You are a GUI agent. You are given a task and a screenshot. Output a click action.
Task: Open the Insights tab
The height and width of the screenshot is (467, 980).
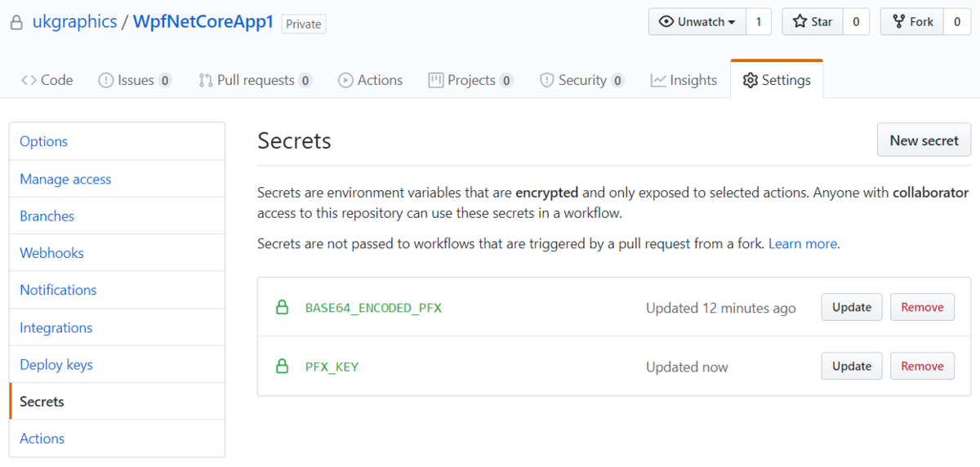coord(684,80)
